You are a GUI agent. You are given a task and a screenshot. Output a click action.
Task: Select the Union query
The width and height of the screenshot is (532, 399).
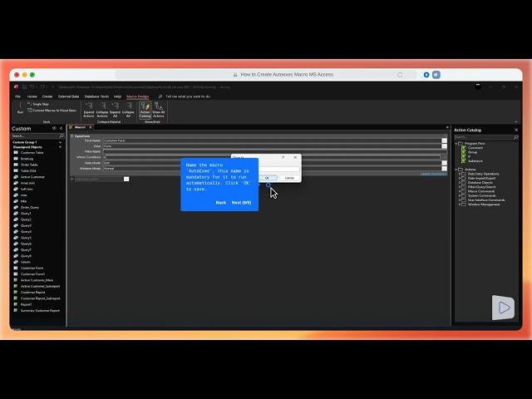click(22, 262)
